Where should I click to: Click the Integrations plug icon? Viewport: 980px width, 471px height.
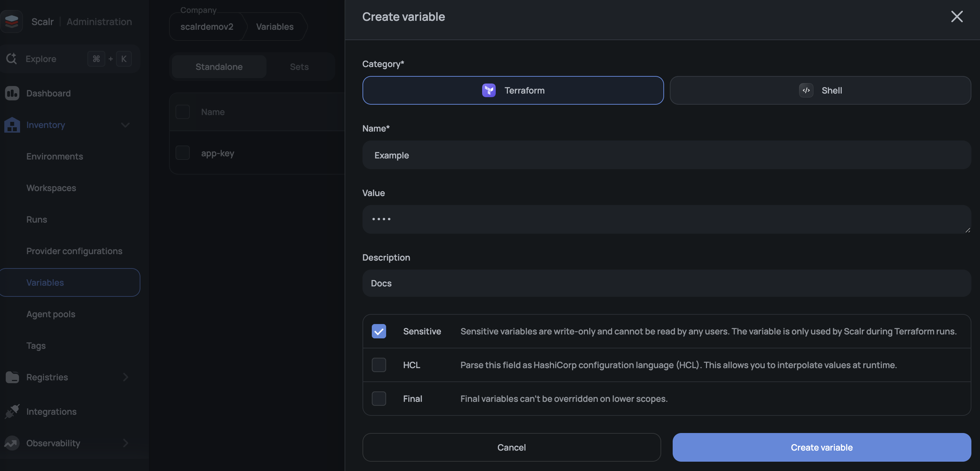pos(12,411)
